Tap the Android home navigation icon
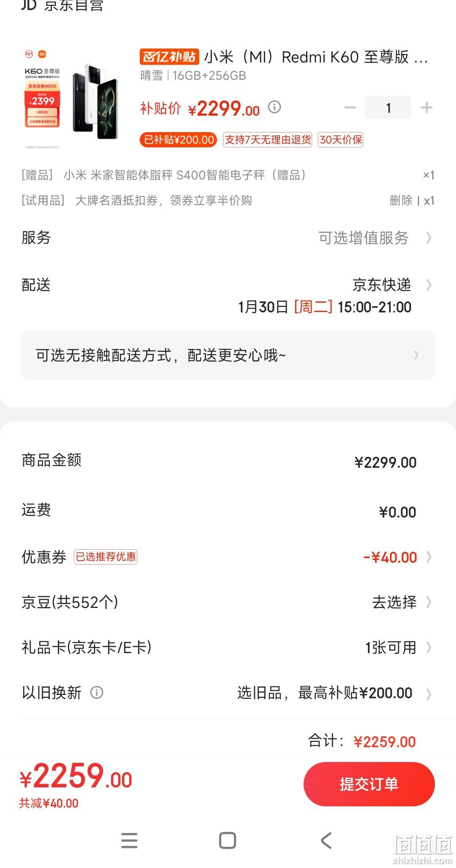 [x=228, y=841]
